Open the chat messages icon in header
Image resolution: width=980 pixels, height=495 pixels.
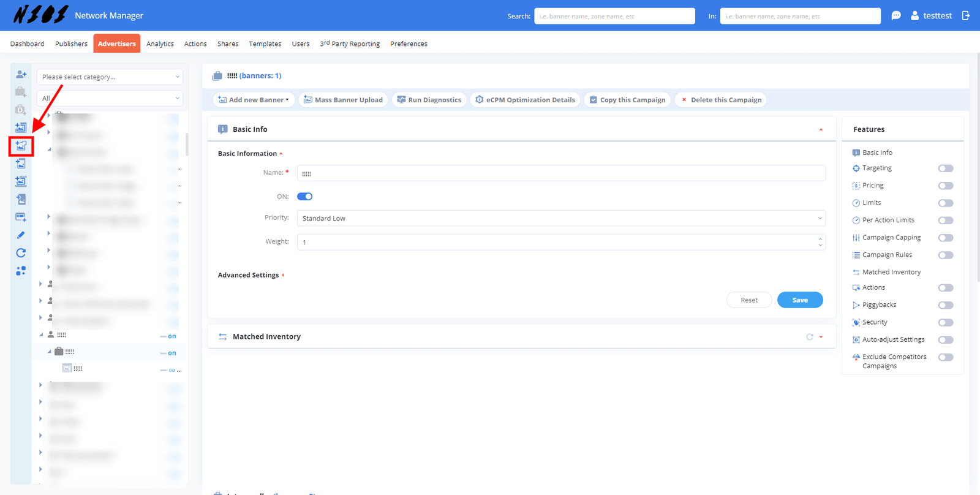(896, 16)
